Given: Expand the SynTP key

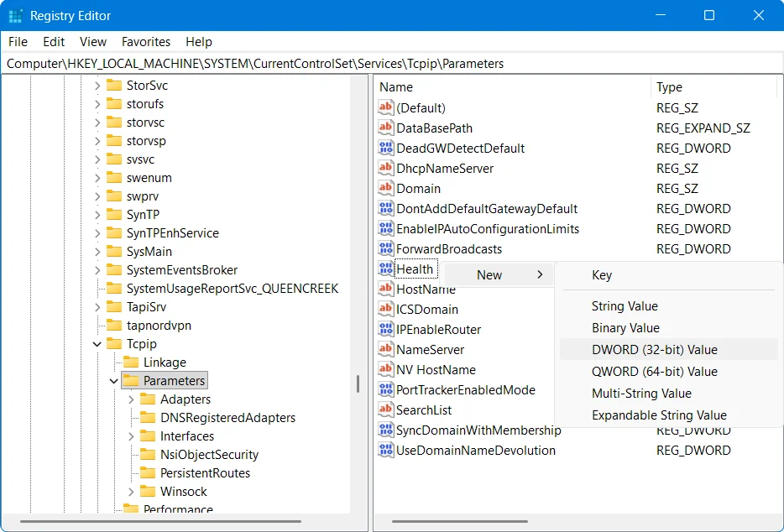Looking at the screenshot, I should point(97,215).
